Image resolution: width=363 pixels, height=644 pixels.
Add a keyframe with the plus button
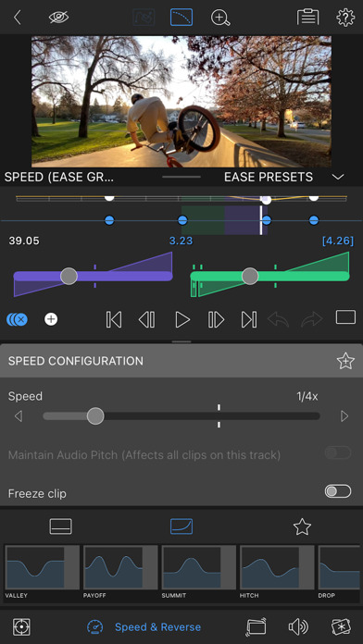point(51,319)
